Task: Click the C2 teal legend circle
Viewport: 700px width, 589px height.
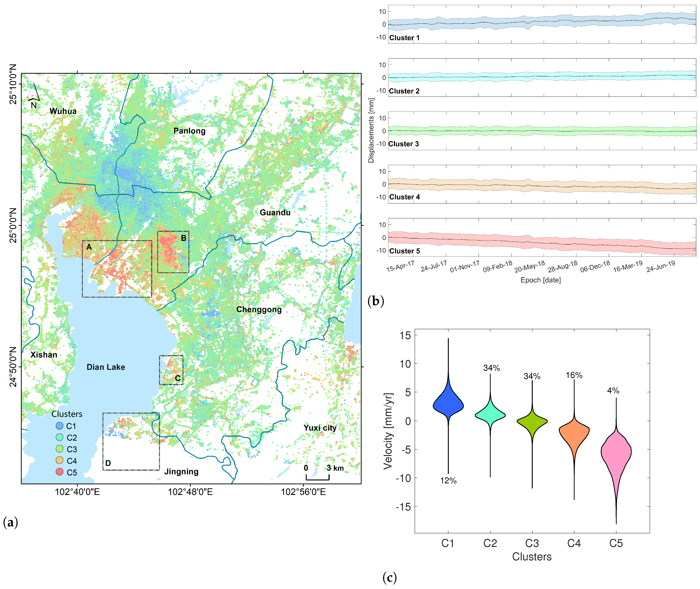Action: coord(59,437)
